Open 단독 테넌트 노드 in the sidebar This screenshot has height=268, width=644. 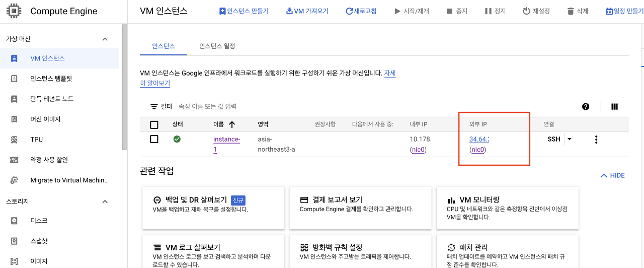60,99
